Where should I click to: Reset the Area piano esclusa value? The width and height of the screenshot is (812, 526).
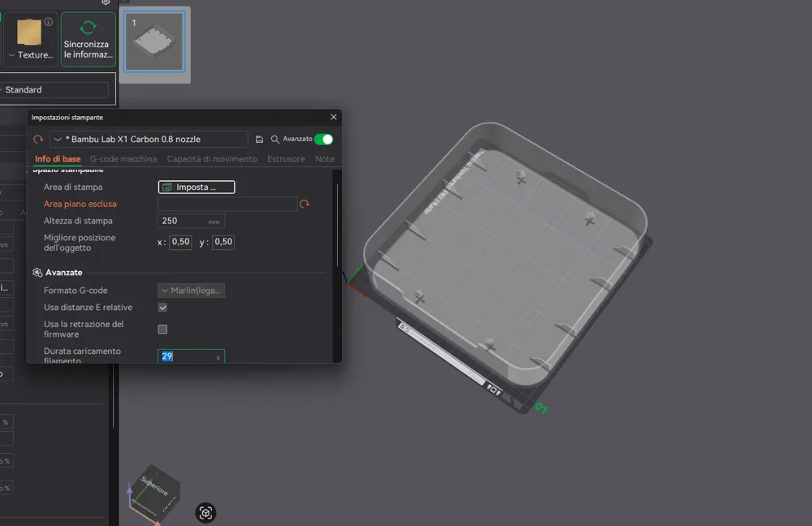point(304,204)
